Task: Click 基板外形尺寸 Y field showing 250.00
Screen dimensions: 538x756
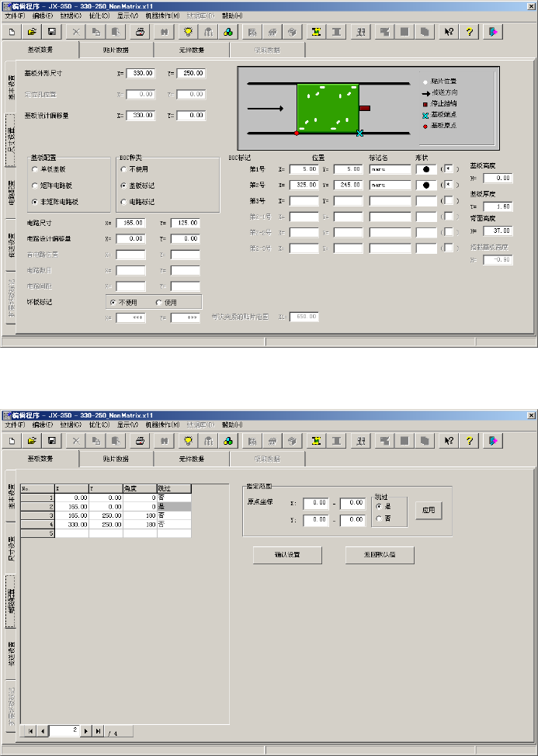Action: pyautogui.click(x=191, y=73)
